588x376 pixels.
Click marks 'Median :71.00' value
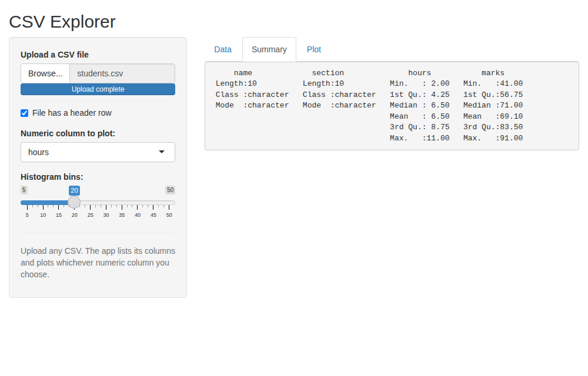493,105
